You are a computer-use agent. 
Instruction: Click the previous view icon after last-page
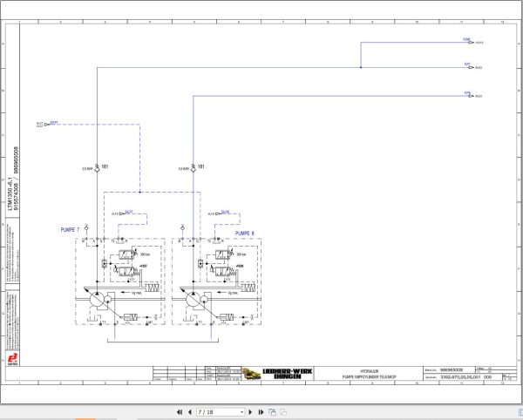point(272,412)
